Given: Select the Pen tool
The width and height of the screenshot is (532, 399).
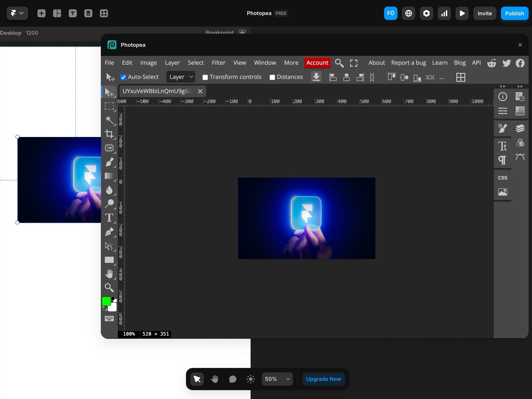Looking at the screenshot, I should pyautogui.click(x=110, y=232).
